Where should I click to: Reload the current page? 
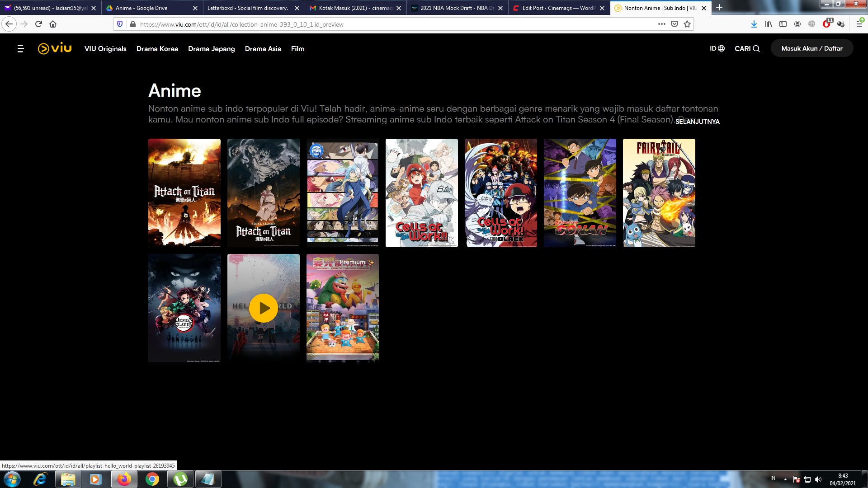click(x=38, y=24)
